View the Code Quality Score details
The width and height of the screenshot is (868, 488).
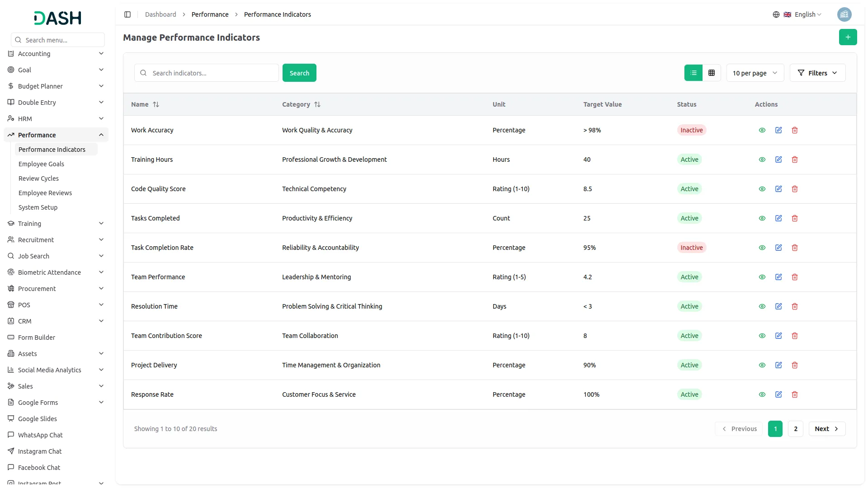[x=762, y=189]
